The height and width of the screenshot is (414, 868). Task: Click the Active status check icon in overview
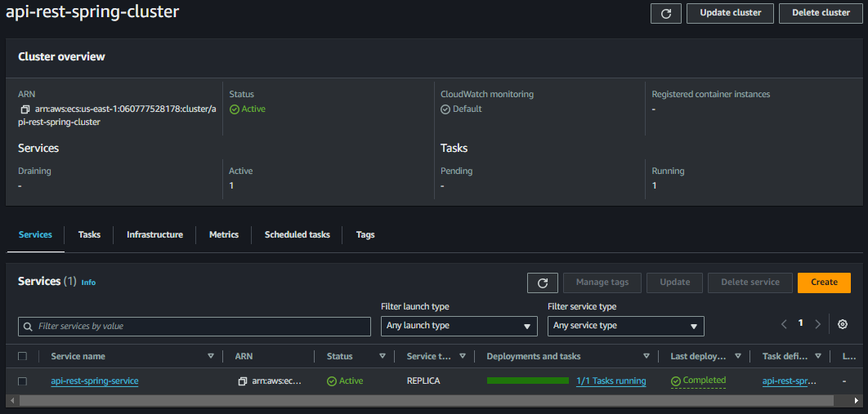tap(234, 109)
